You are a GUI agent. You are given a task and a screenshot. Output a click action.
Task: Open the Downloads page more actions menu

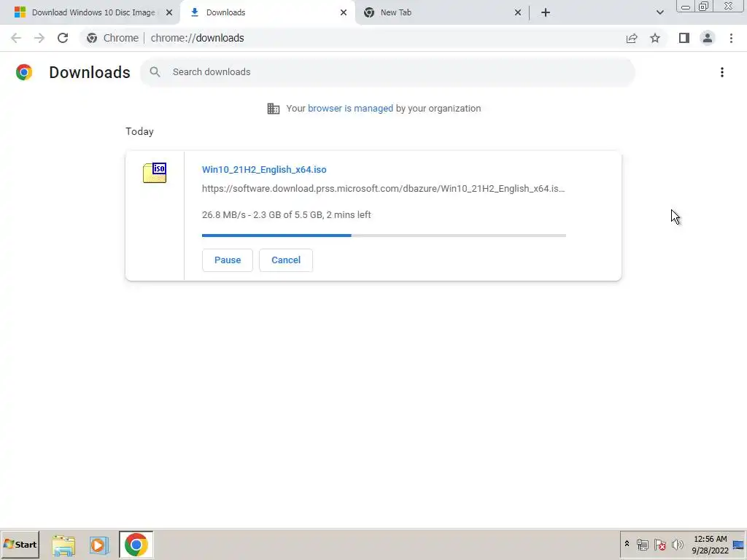(722, 72)
